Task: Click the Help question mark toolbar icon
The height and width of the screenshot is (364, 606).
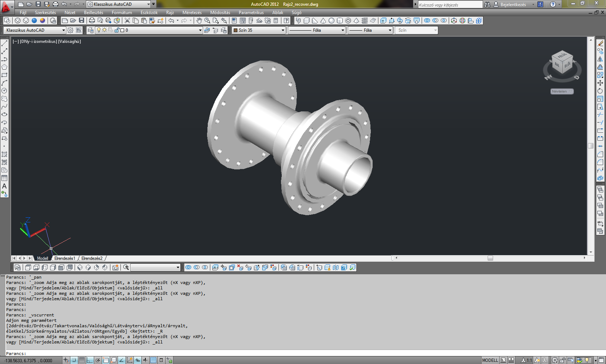Action: [x=286, y=21]
